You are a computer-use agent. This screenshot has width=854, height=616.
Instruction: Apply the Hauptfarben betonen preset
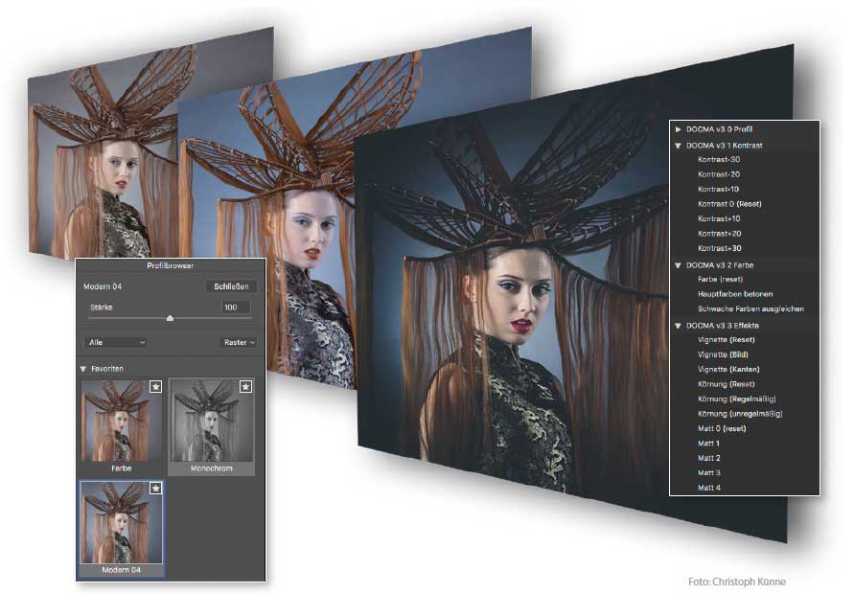tap(735, 294)
